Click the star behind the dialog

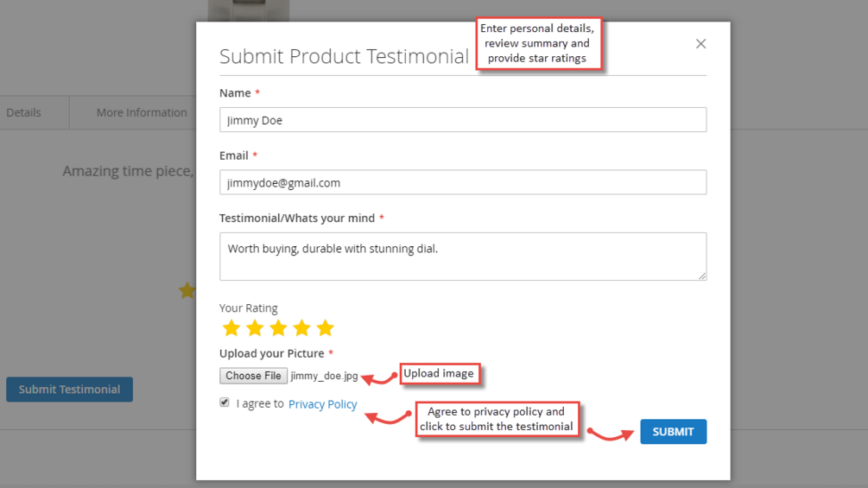tap(187, 291)
